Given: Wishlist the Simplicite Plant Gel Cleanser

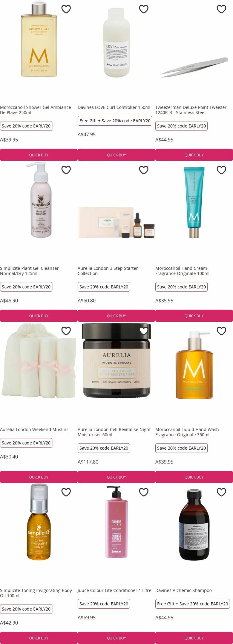Looking at the screenshot, I should [66, 170].
